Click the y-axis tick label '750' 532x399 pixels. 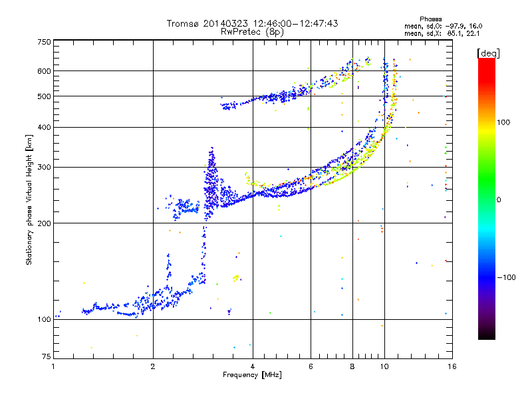[x=45, y=42]
